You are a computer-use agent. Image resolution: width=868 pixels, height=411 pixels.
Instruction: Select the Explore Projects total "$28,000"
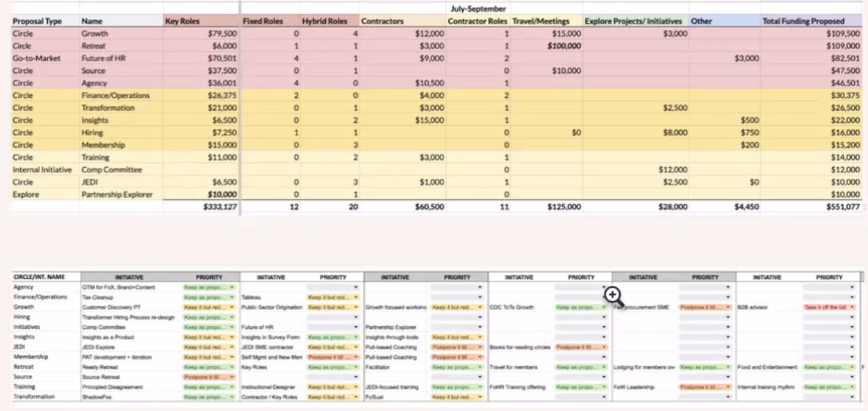point(672,207)
